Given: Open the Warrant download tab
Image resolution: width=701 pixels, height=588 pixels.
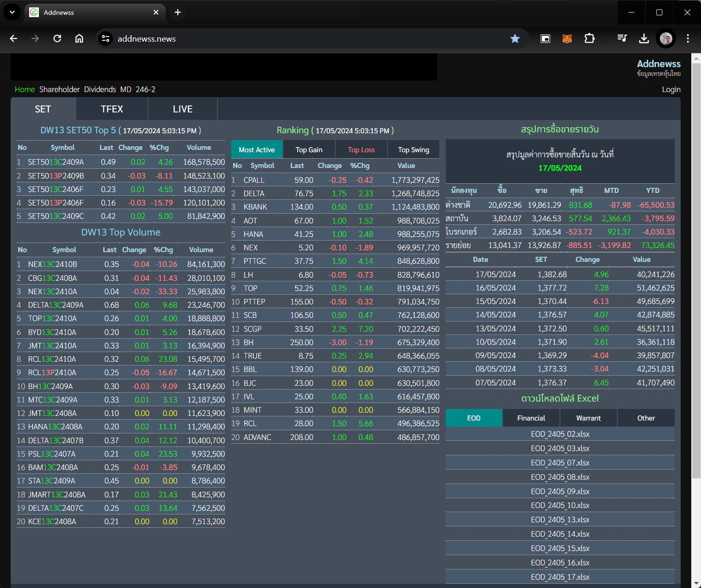Looking at the screenshot, I should point(589,418).
